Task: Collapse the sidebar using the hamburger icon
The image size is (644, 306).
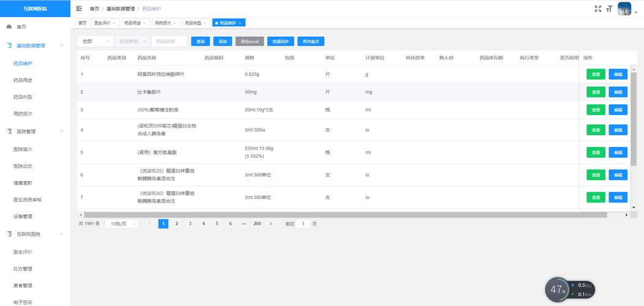Action: (79, 9)
